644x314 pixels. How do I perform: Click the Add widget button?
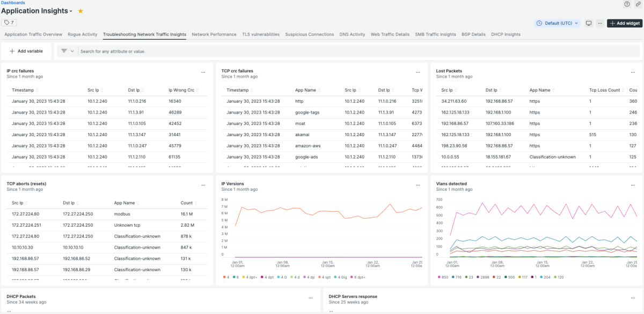[x=625, y=23]
